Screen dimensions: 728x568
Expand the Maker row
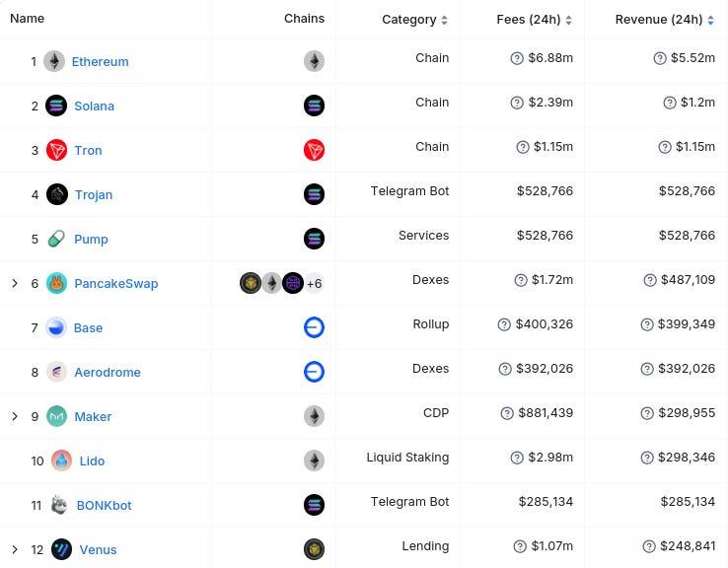(15, 416)
